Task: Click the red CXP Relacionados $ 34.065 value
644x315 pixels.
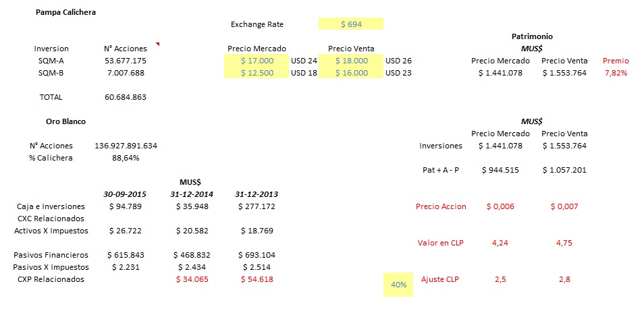Action: pyautogui.click(x=192, y=279)
